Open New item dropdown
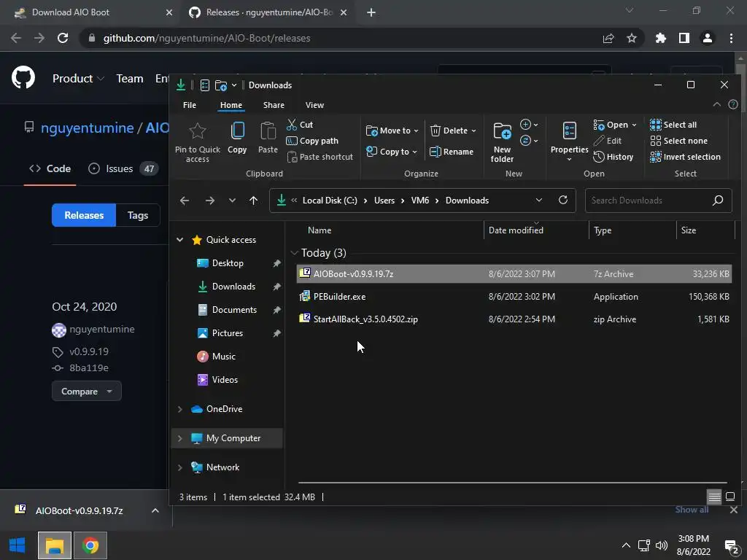 pyautogui.click(x=529, y=125)
